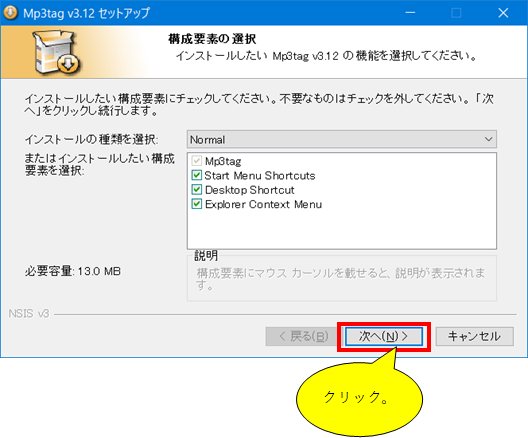528x438 pixels.
Task: Click the Mp3tag icon in the title bar
Action: (x=10, y=13)
